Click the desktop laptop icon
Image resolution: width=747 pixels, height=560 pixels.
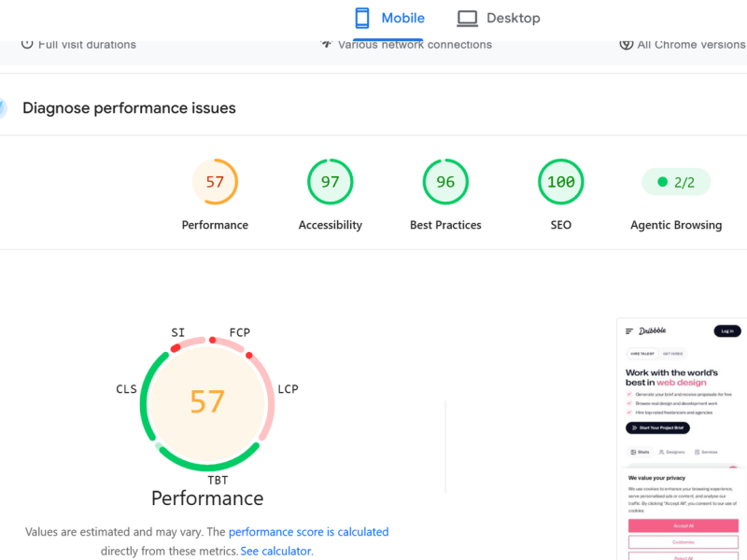point(468,19)
